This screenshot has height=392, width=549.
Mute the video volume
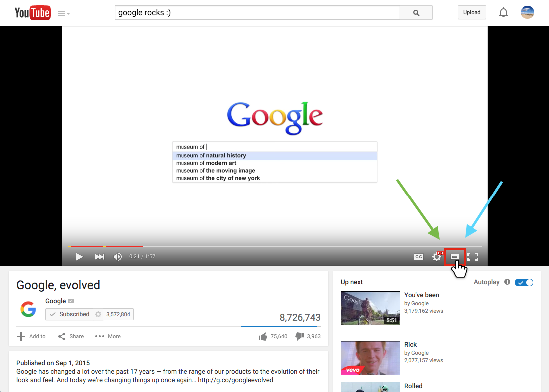click(118, 257)
